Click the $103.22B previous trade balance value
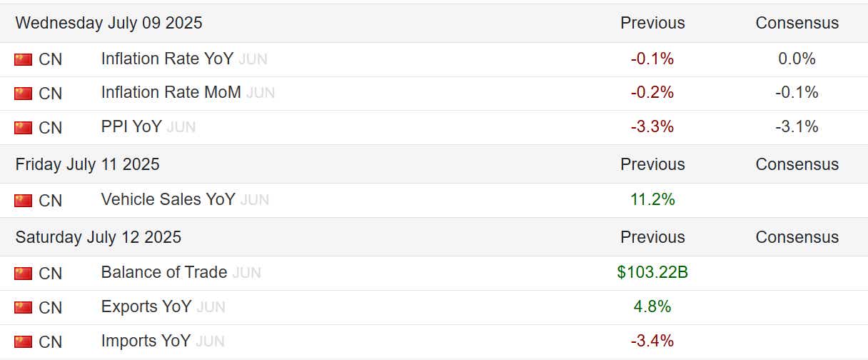868x360 pixels. click(652, 273)
